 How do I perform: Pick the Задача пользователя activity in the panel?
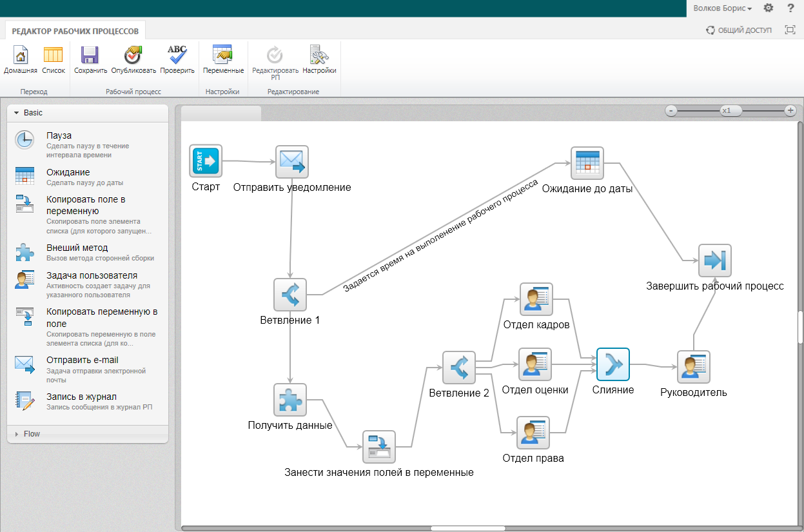tap(92, 275)
